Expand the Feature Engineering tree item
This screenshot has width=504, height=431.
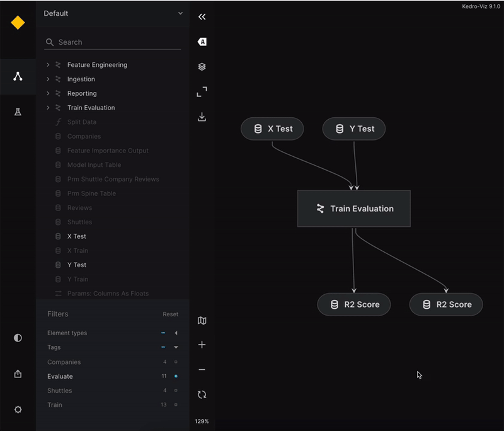pos(48,65)
